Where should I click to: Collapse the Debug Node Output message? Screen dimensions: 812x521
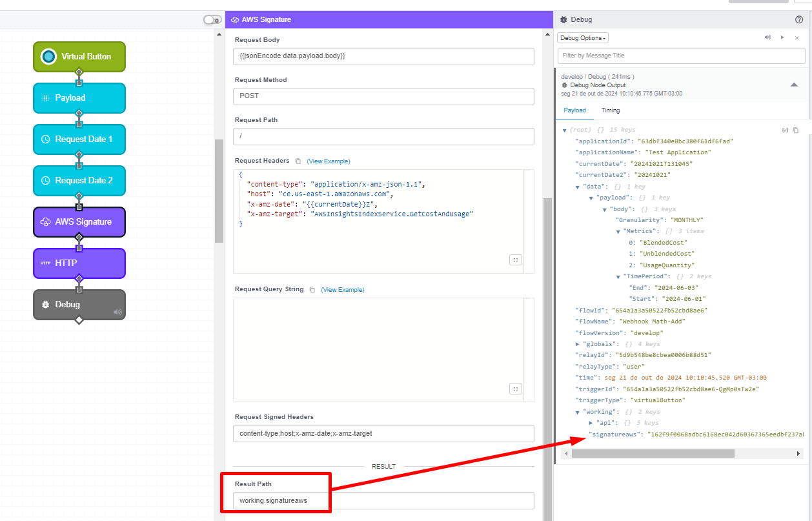(793, 85)
